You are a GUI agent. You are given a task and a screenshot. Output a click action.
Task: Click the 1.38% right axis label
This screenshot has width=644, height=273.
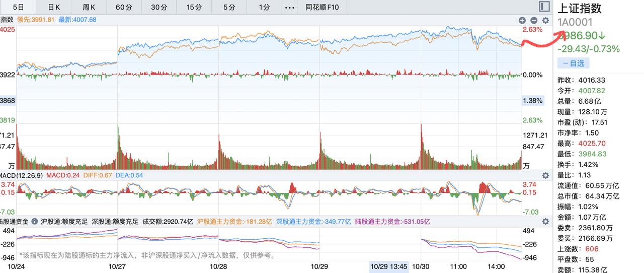point(533,101)
